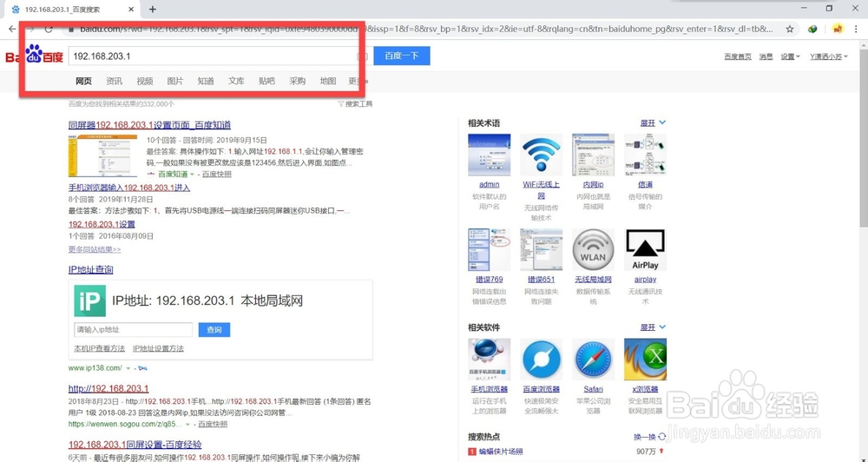
Task: Click the WLAN round icon
Action: [593, 250]
